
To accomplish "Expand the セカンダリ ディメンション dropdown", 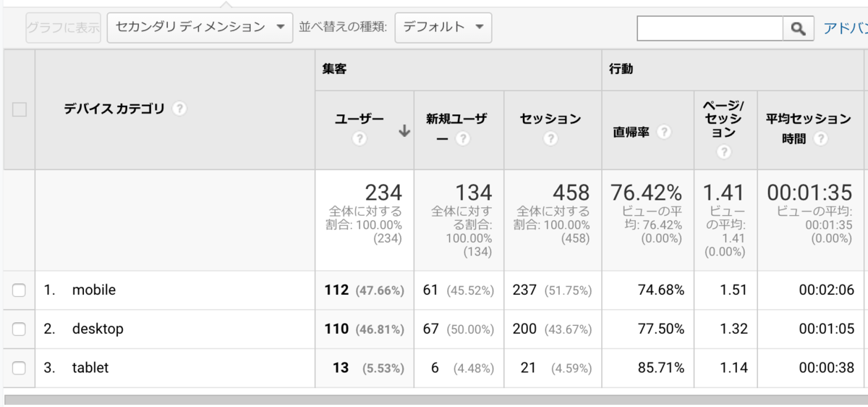I will coord(200,28).
